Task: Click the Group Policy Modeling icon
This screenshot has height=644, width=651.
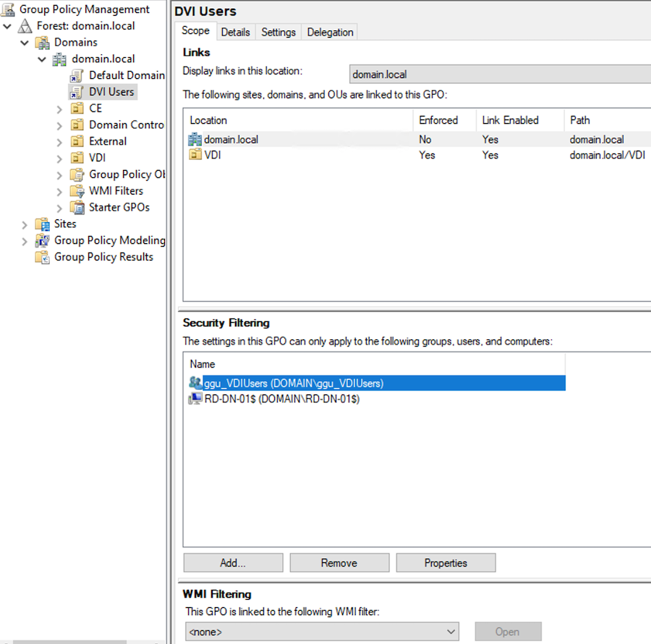Action: point(42,240)
